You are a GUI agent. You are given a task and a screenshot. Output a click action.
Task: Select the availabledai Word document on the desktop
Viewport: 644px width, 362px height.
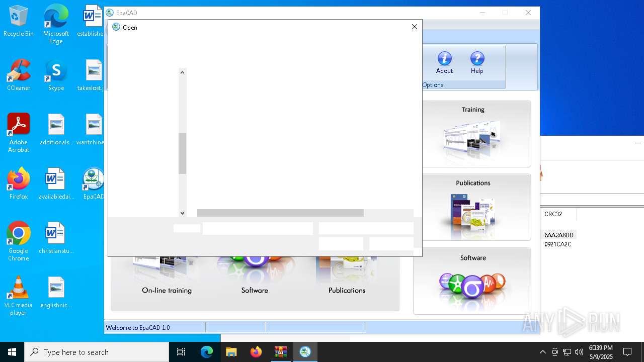point(56,184)
